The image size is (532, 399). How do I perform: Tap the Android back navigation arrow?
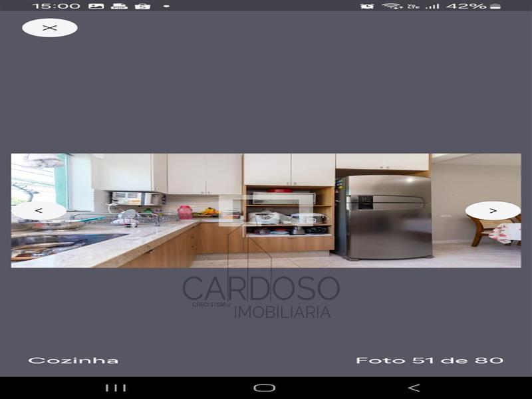(x=414, y=388)
